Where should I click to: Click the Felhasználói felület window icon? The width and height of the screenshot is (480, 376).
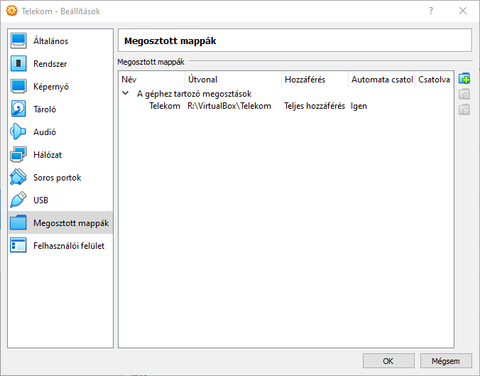point(18,246)
